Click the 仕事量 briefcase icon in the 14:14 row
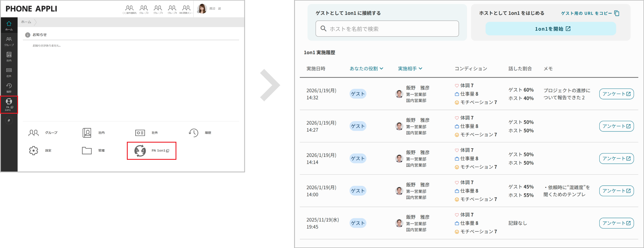 457,159
